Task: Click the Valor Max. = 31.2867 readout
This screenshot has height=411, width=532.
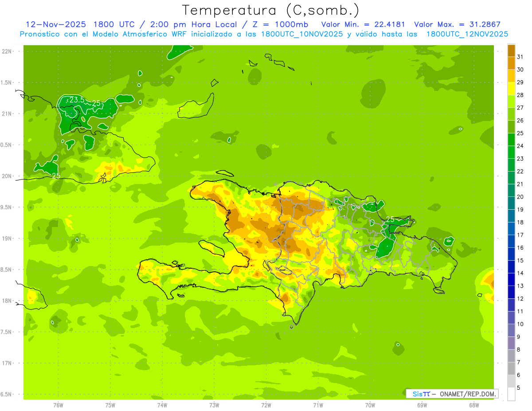Action: pyautogui.click(x=458, y=24)
